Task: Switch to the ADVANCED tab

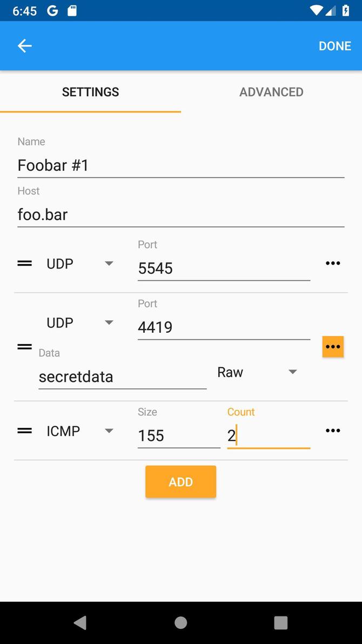Action: point(271,92)
